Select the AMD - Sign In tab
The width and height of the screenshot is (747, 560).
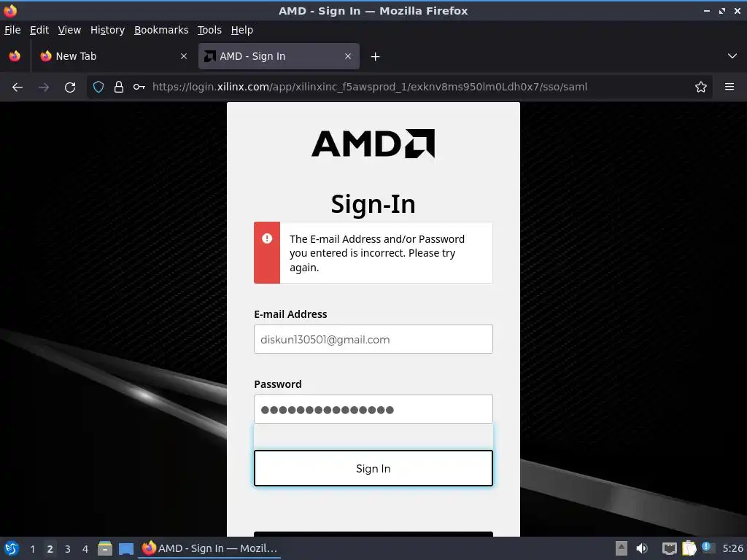coord(279,56)
